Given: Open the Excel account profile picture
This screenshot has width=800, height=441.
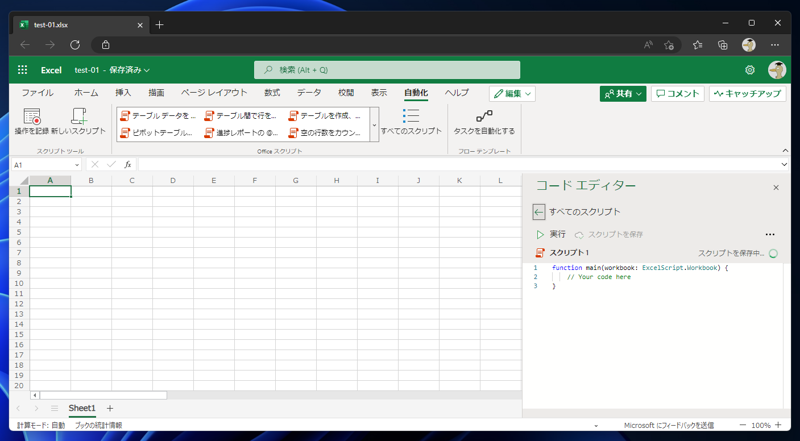Looking at the screenshot, I should 777,70.
